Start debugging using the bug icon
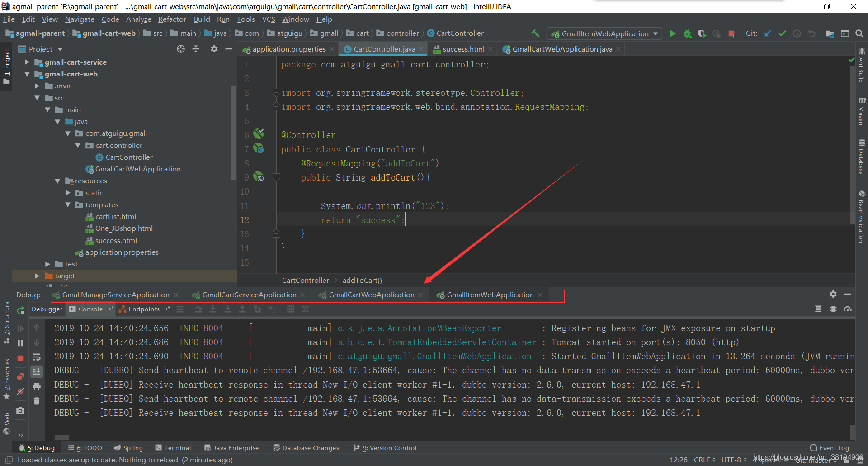 [x=688, y=33]
